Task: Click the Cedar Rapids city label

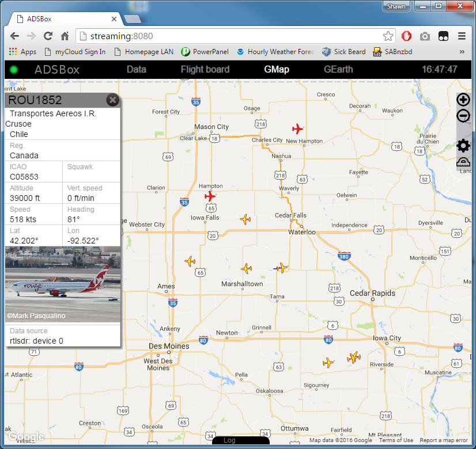Action: point(372,293)
